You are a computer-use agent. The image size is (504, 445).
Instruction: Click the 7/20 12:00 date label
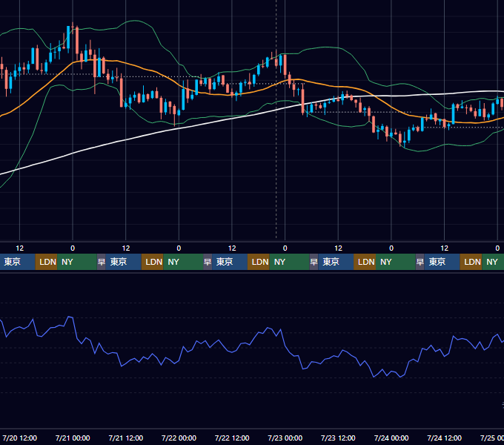pos(20,438)
